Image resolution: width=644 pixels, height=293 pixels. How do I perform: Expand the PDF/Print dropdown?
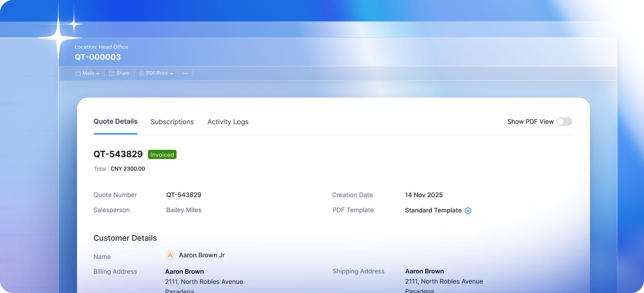pyautogui.click(x=156, y=73)
